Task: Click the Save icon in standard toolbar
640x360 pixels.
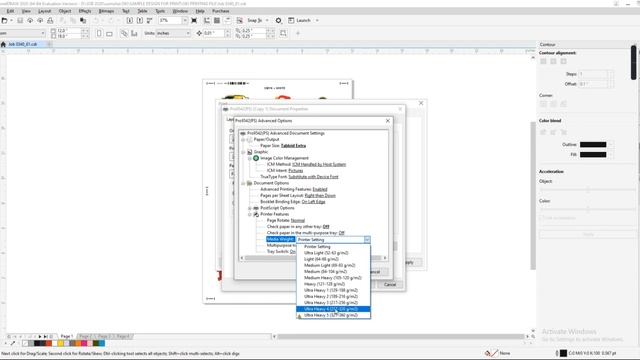Action: coord(20,20)
